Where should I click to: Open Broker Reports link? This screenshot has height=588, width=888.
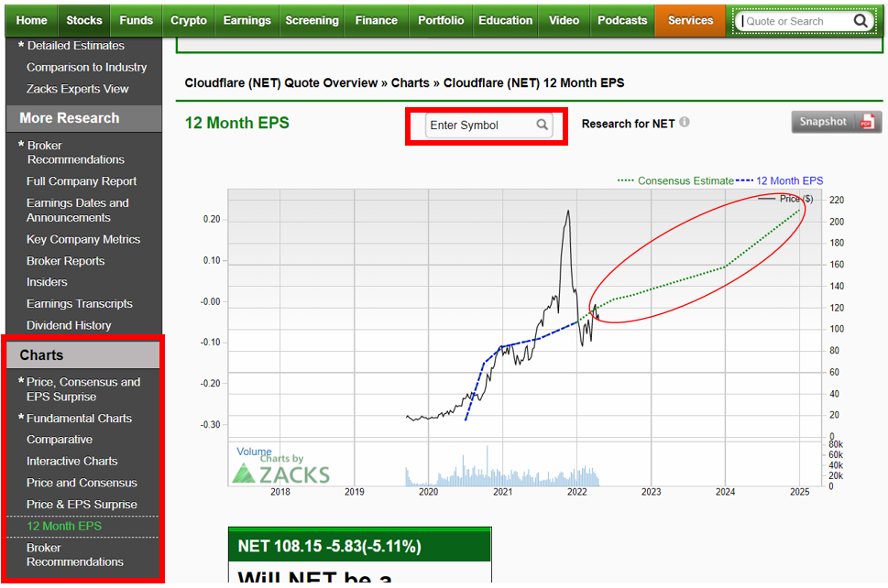pyautogui.click(x=66, y=261)
